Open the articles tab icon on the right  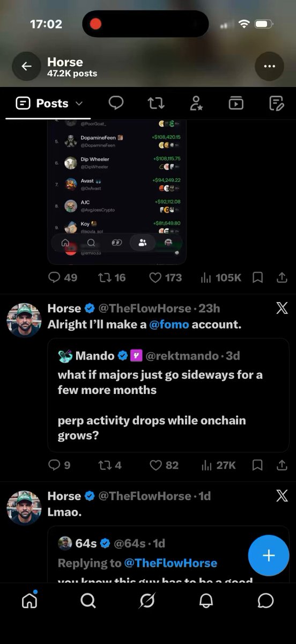277,103
